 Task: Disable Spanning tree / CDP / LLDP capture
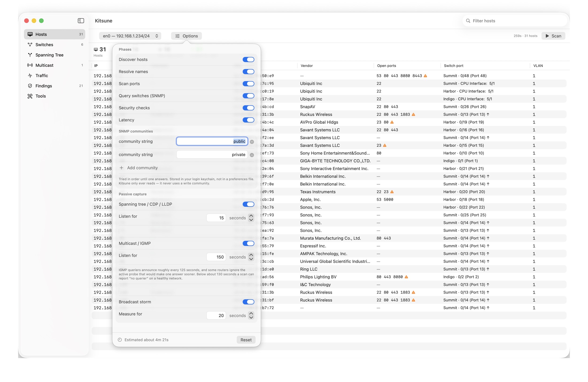(248, 204)
